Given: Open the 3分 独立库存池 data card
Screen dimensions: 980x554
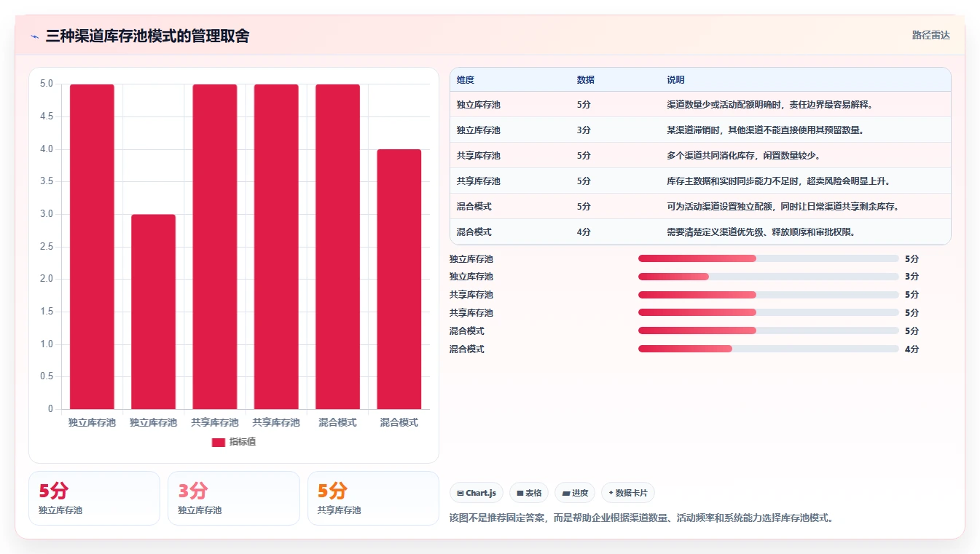Looking at the screenshot, I should (234, 498).
